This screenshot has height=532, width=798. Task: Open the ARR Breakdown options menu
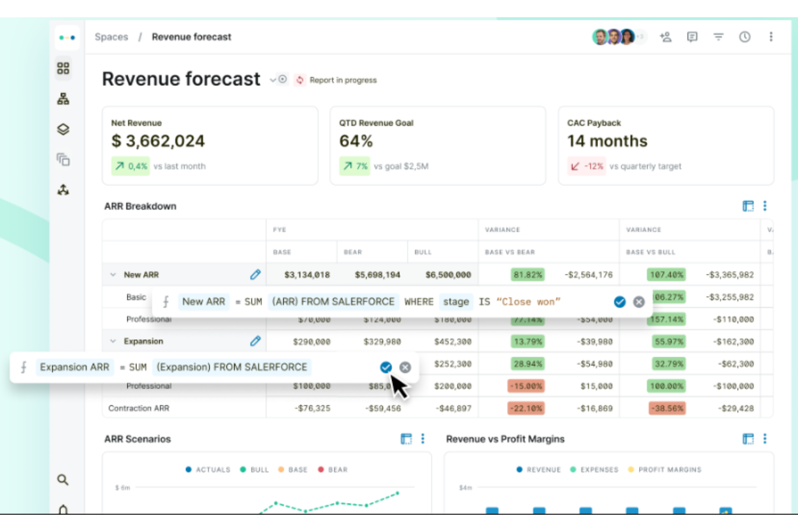point(765,205)
